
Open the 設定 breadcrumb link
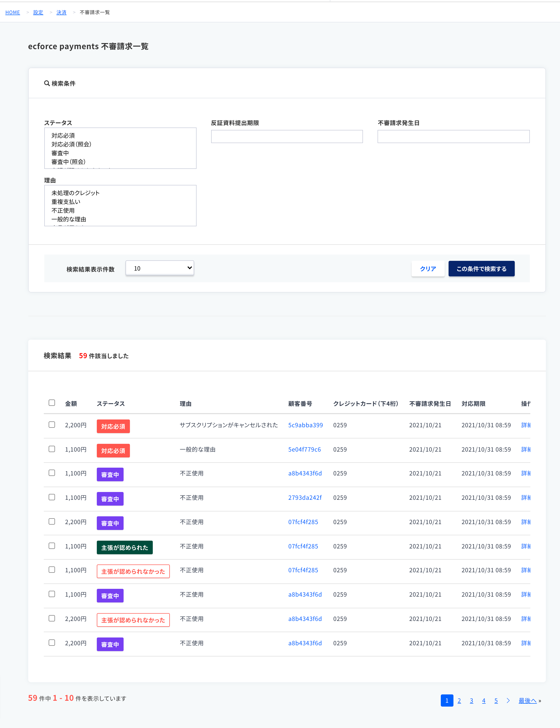[x=38, y=12]
